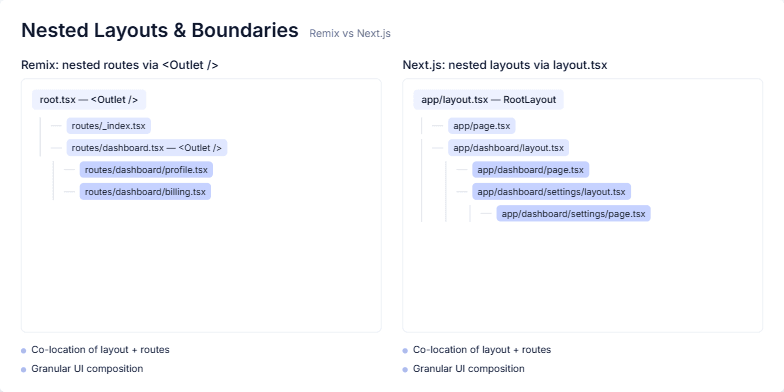Select app/dashboard/settings/layout.tsx node
Screen dimensions: 784x392
[552, 192]
